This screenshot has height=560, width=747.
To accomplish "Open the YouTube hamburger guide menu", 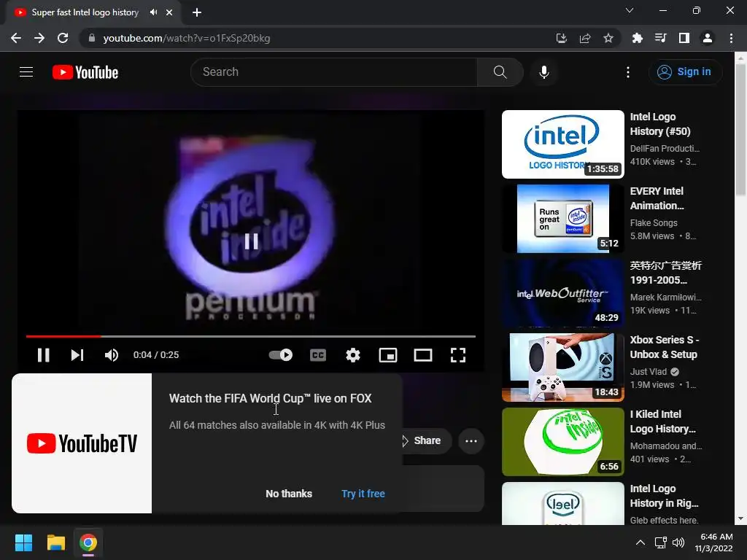I will 26,72.
